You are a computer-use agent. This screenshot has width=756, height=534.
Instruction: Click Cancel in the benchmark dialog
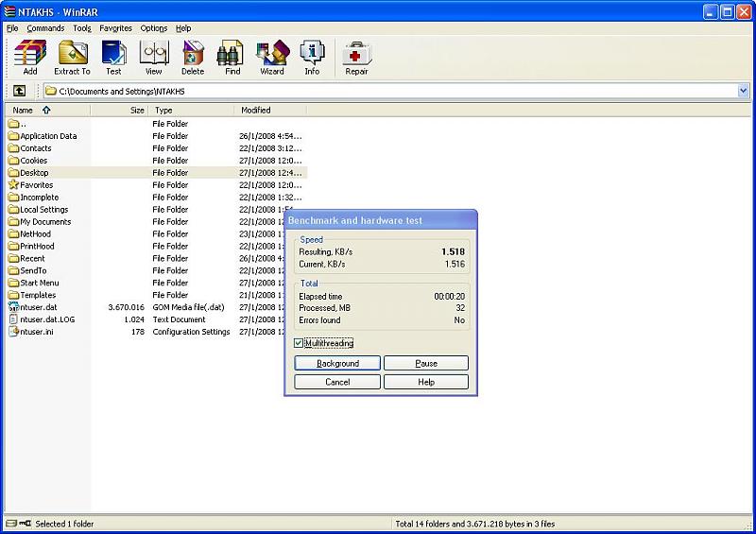[x=337, y=382]
